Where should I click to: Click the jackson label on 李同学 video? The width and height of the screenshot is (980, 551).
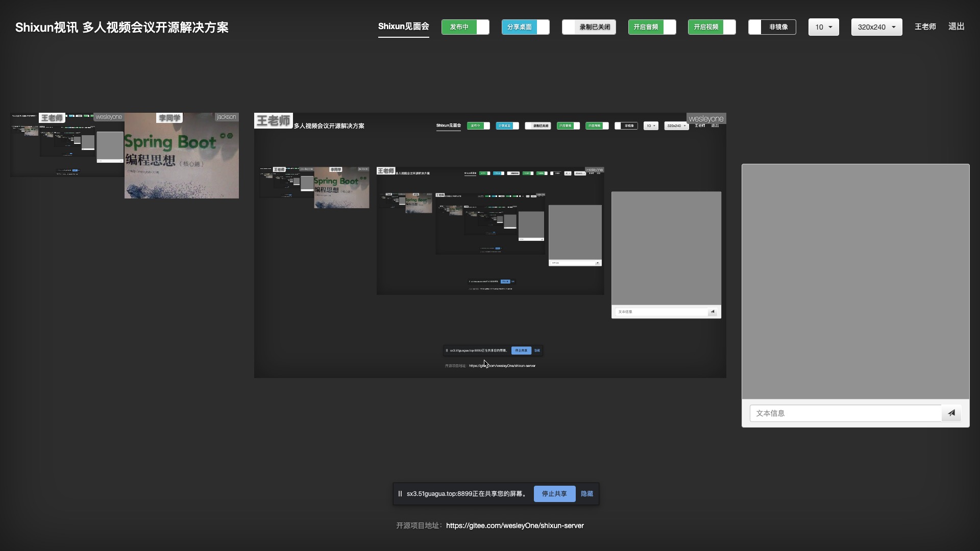click(226, 117)
